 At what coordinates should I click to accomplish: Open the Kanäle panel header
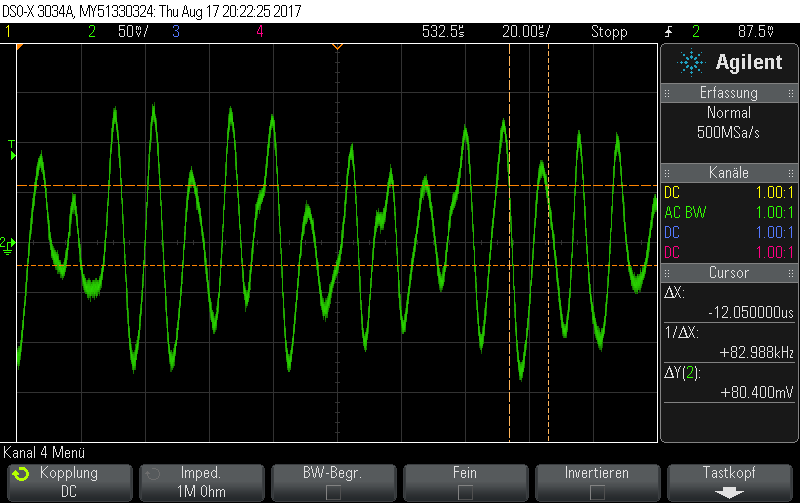tap(729, 173)
